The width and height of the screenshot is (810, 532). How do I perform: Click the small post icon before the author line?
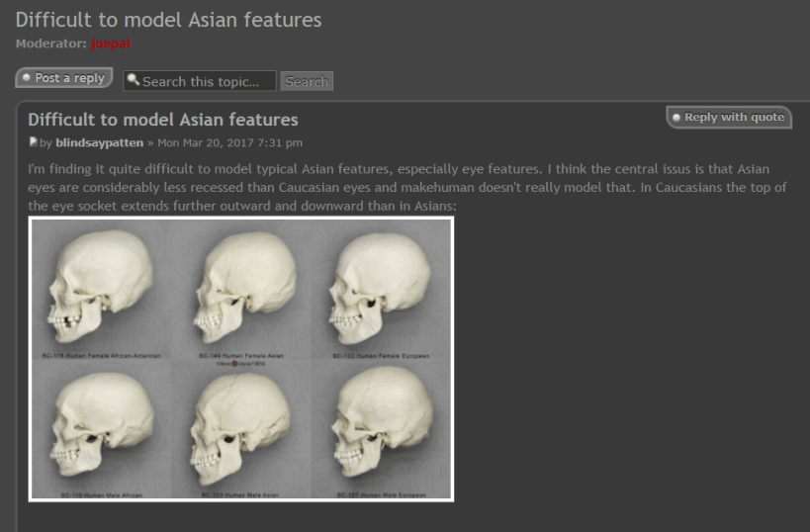pos(34,142)
